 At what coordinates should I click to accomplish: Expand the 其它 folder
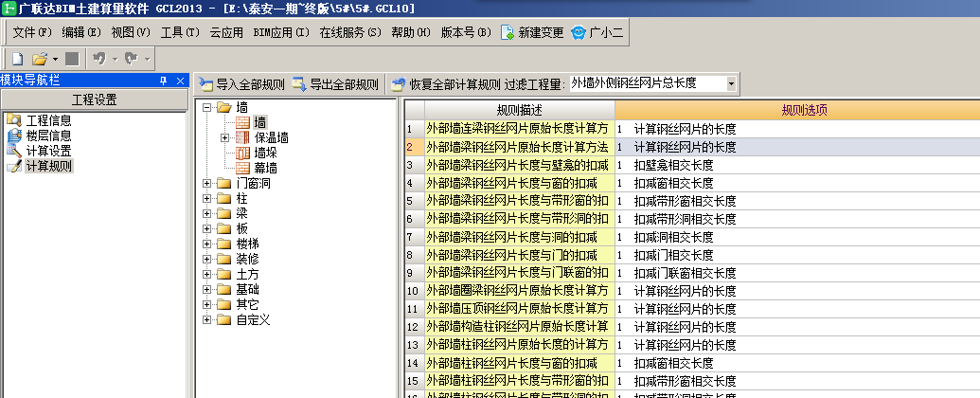(206, 305)
